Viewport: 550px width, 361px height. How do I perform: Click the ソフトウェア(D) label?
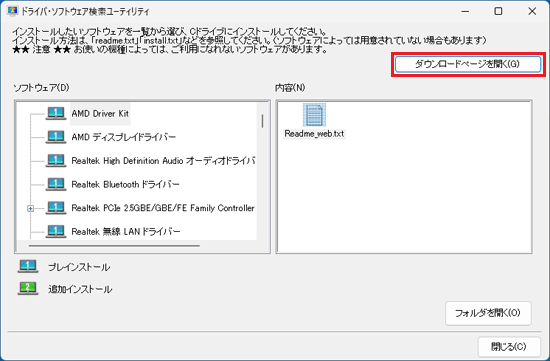[x=41, y=87]
